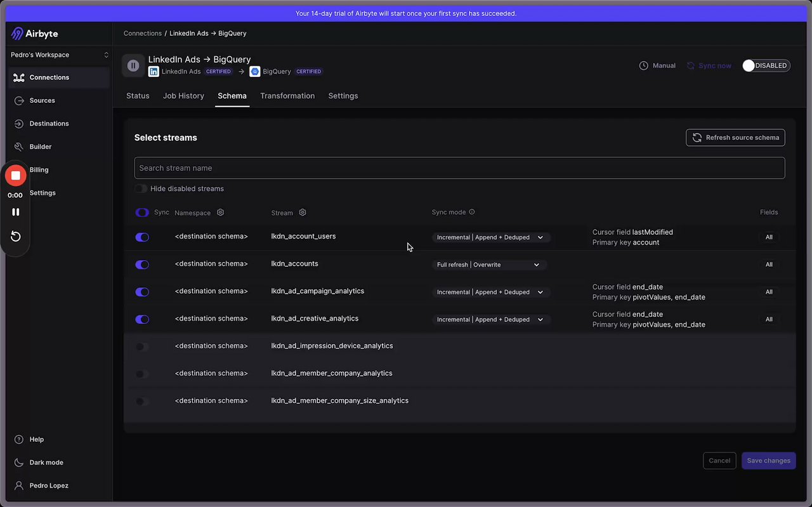Open Pedro's Workspace switcher
The width and height of the screenshot is (812, 507).
pos(60,55)
